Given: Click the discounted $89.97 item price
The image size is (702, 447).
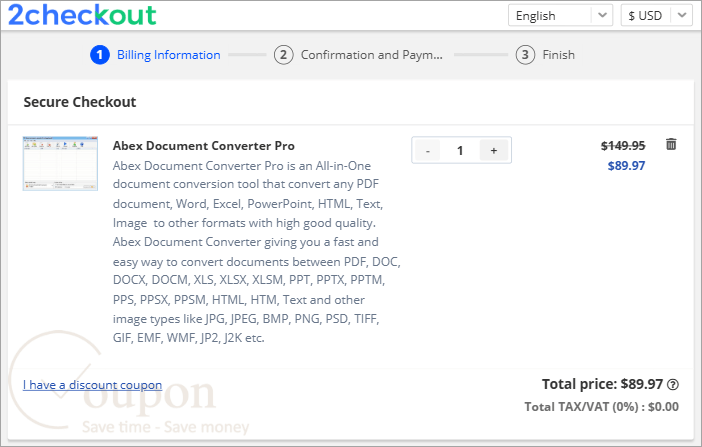Looking at the screenshot, I should point(626,166).
